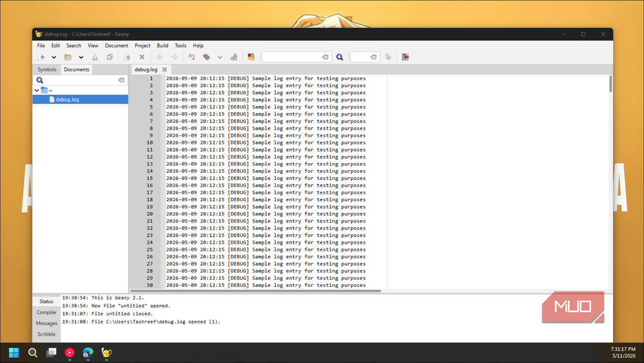Open the Windows Start menu

(14, 353)
